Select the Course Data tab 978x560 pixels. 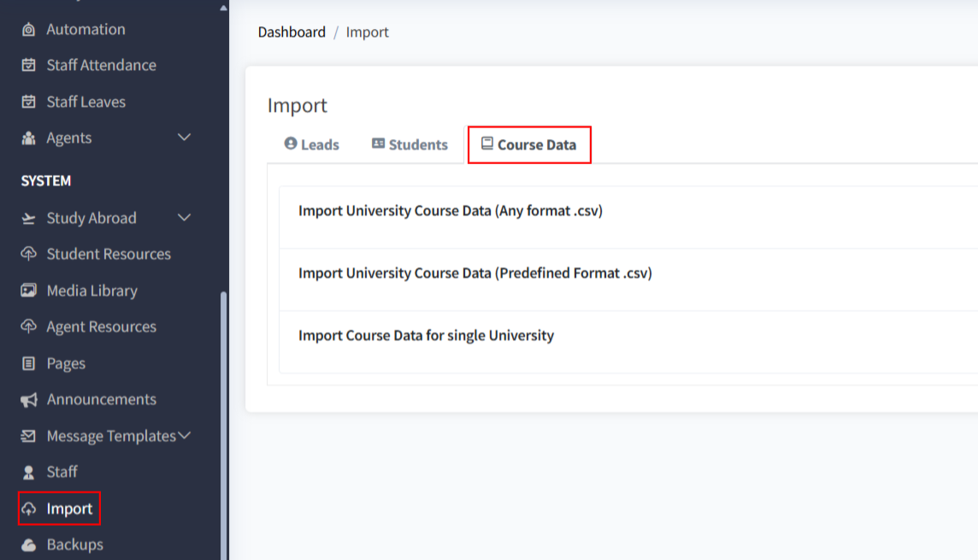[529, 144]
